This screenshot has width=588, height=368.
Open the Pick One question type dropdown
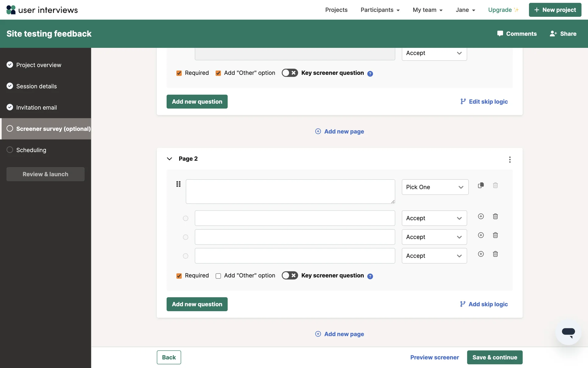435,187
